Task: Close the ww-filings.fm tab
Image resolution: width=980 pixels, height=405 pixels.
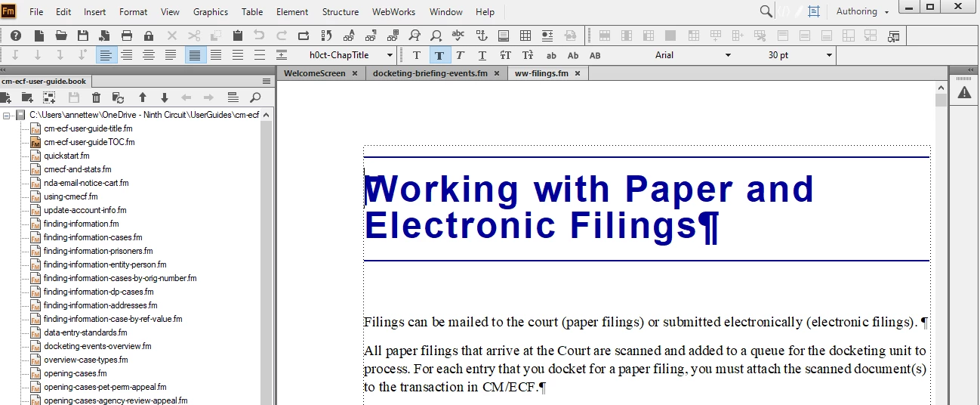Action: tap(578, 73)
